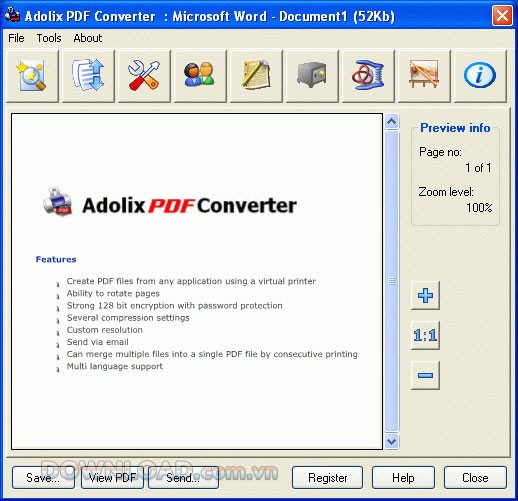Image resolution: width=518 pixels, height=501 pixels.
Task: Click 'Multi language support' line
Action: point(115,366)
